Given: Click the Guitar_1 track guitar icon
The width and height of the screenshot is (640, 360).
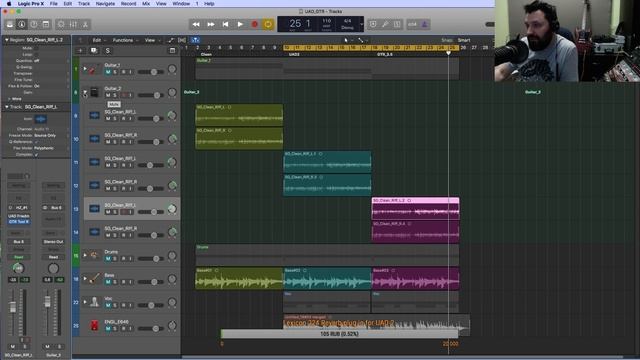Looking at the screenshot, I should tap(94, 69).
